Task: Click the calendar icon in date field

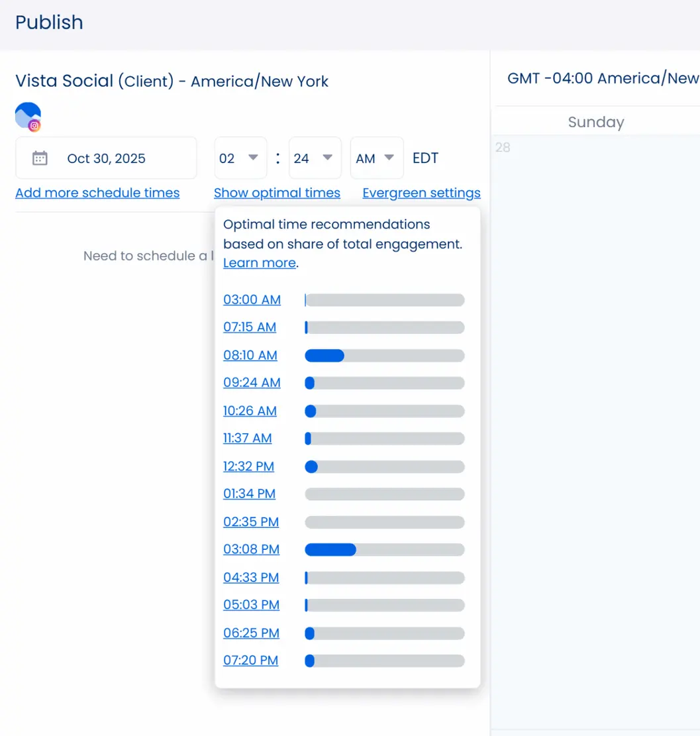Action: 40,158
